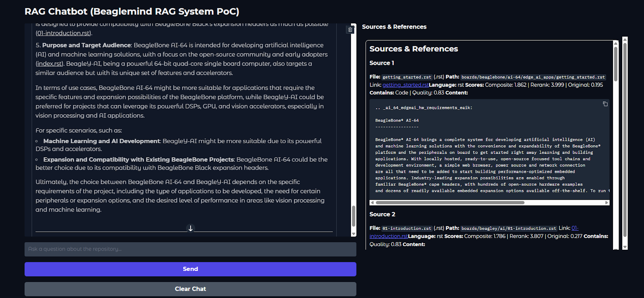Click the 'Expansion and Compatibility with Existing BeagleBone Projects' text
This screenshot has height=298, width=644.
pos(138,160)
